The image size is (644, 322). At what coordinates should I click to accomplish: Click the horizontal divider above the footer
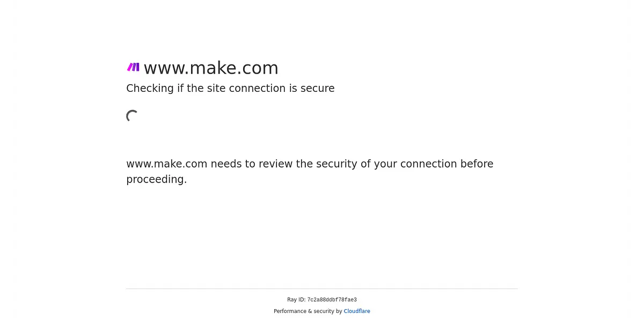tap(322, 289)
